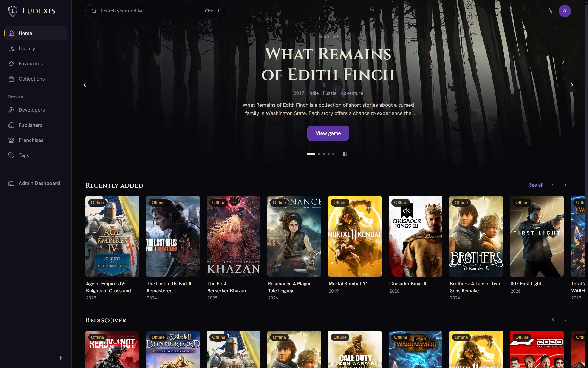Open Bannerlord Digital Deluxe Edition cover
The width and height of the screenshot is (588, 368).
point(173,349)
